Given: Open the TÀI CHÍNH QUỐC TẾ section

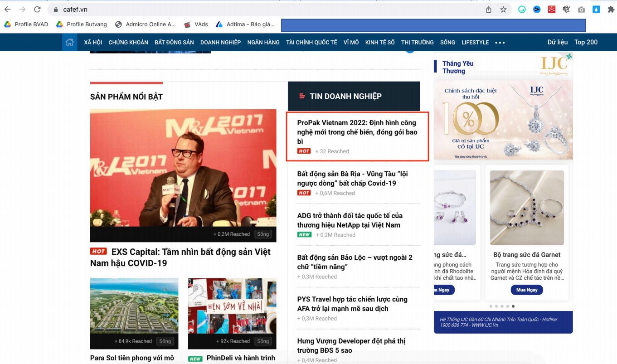Looking at the screenshot, I should 311,42.
